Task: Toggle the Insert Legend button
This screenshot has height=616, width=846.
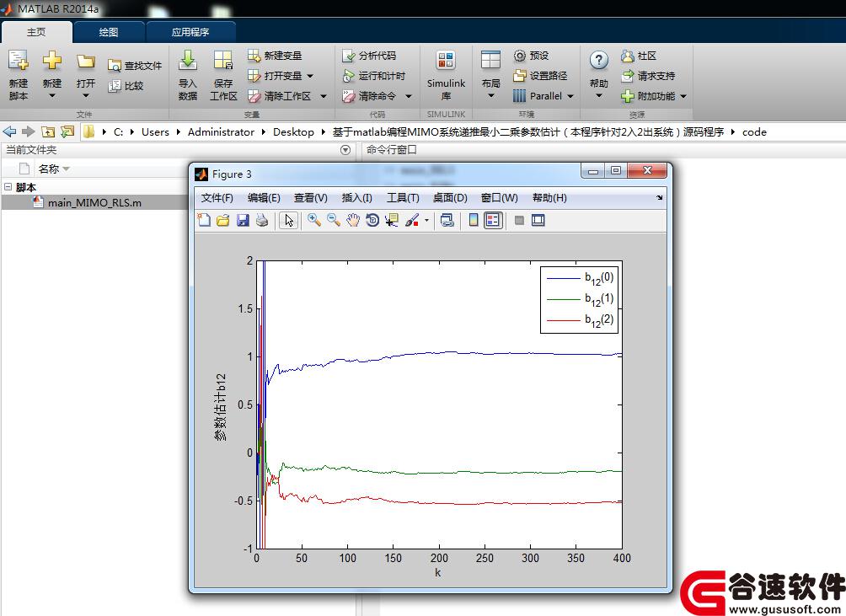Action: 493,220
